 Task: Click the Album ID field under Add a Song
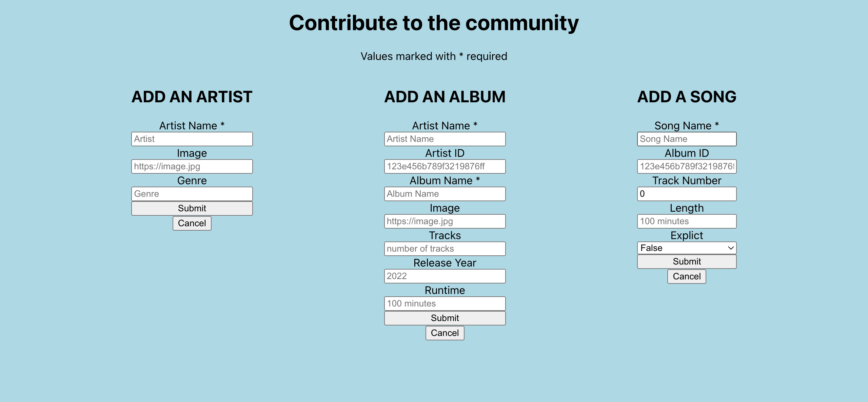(686, 166)
